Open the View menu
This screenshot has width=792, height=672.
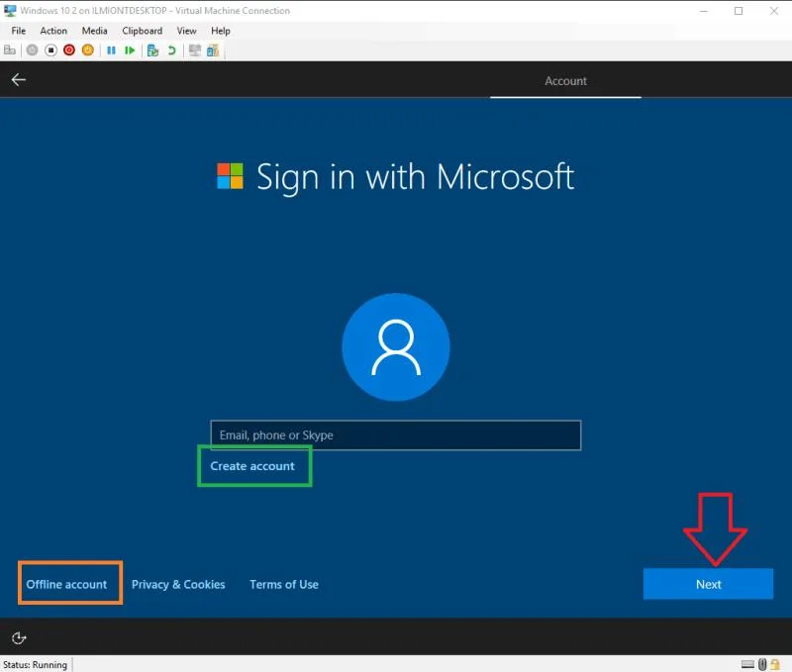point(186,31)
